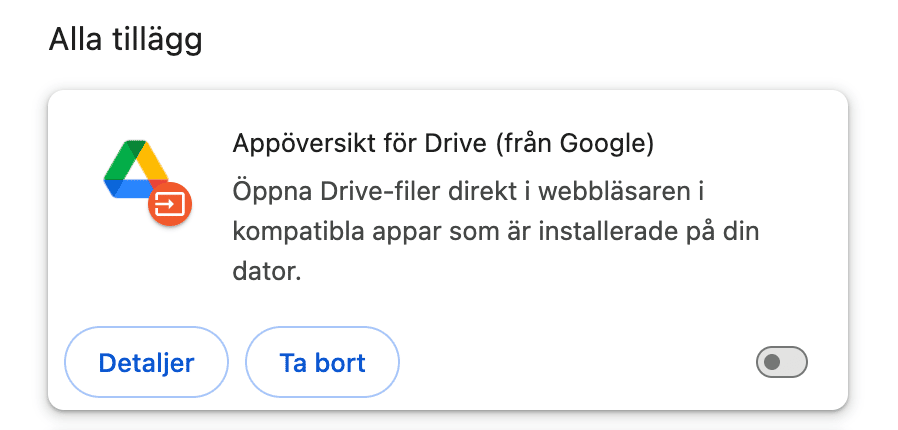Click the 'Appöversikt för Drive (från Google)' title

pos(443,144)
